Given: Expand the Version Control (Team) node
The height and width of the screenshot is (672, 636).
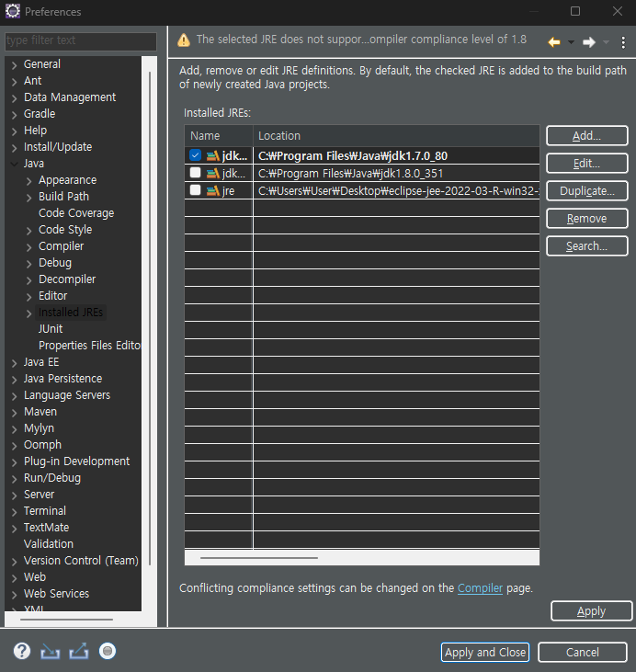Looking at the screenshot, I should click(x=14, y=562).
